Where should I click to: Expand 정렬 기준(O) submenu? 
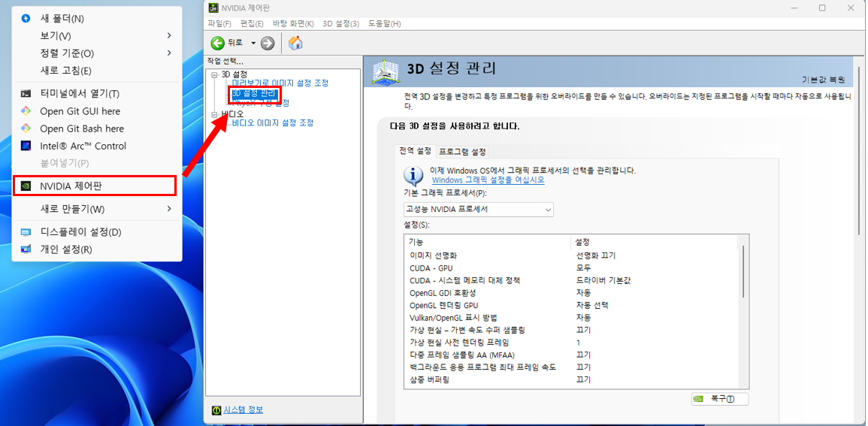point(97,53)
